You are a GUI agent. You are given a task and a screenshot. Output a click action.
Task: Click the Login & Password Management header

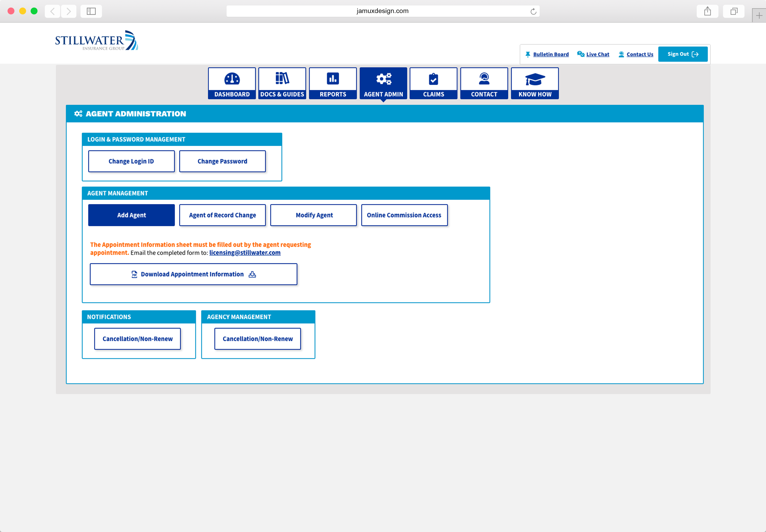182,139
